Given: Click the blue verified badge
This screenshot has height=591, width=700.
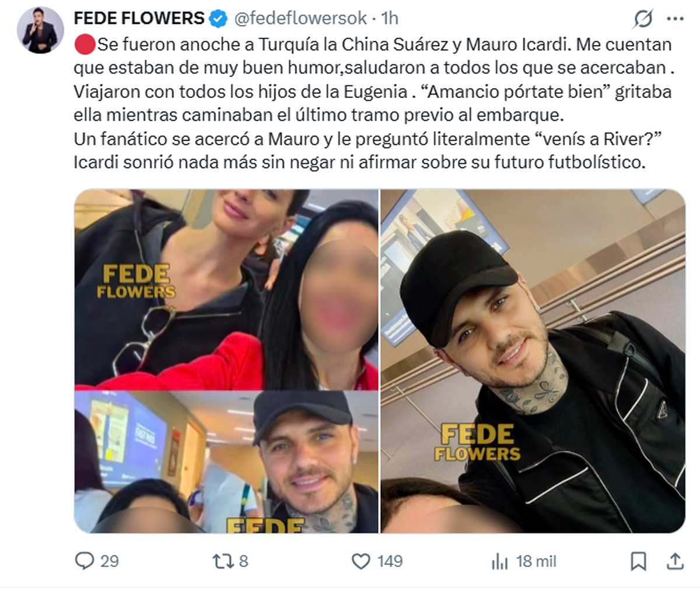Looking at the screenshot, I should 218,19.
